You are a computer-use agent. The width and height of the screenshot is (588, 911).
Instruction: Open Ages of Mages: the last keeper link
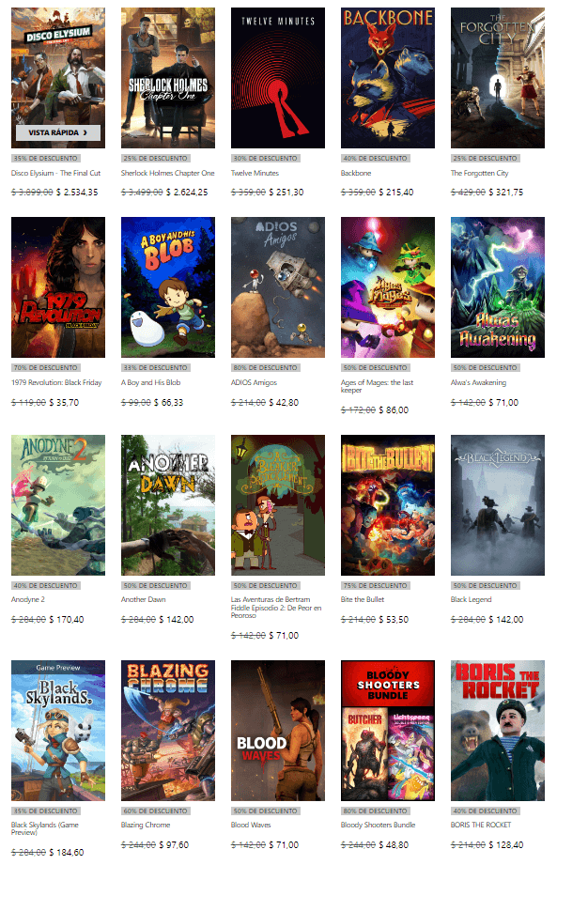(x=377, y=386)
